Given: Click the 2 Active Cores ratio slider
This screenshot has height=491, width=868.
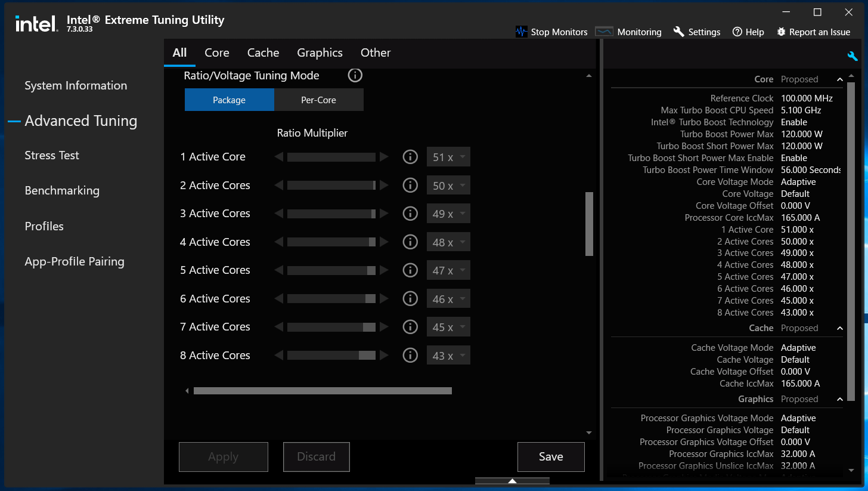Looking at the screenshot, I should pos(331,186).
